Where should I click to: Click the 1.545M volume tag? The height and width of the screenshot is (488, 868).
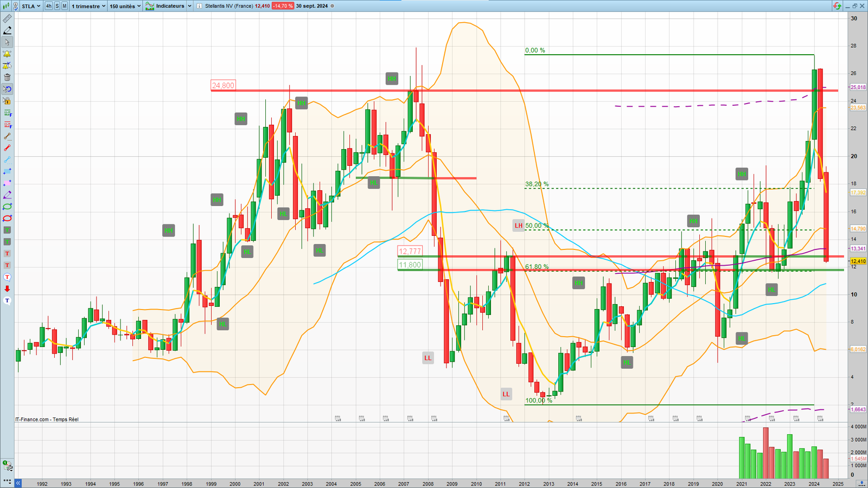coord(858,459)
